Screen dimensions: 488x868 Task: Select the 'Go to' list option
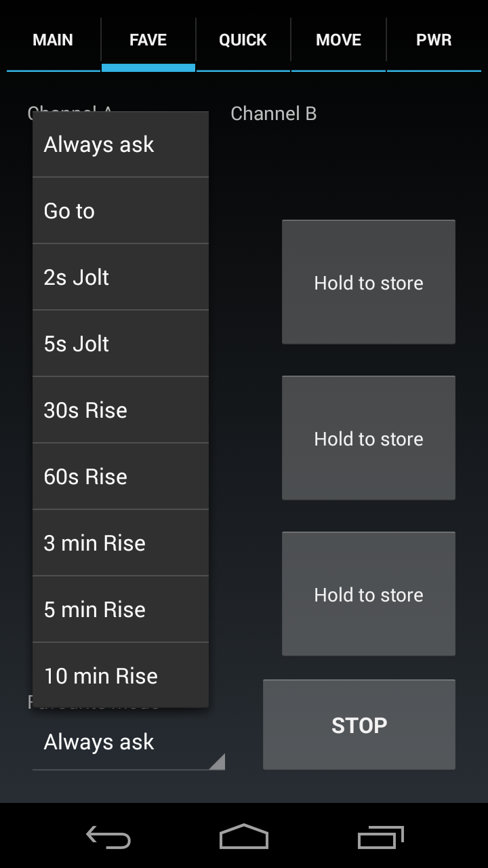tap(121, 211)
